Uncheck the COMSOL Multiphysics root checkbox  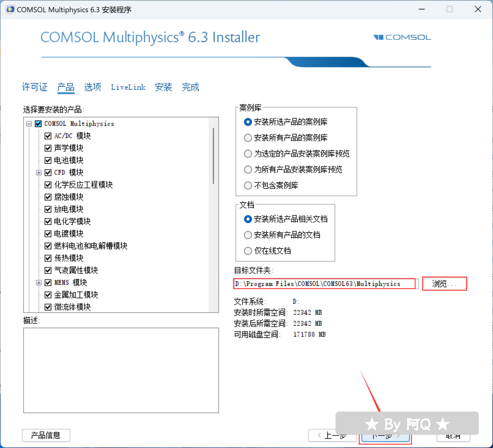pyautogui.click(x=38, y=124)
